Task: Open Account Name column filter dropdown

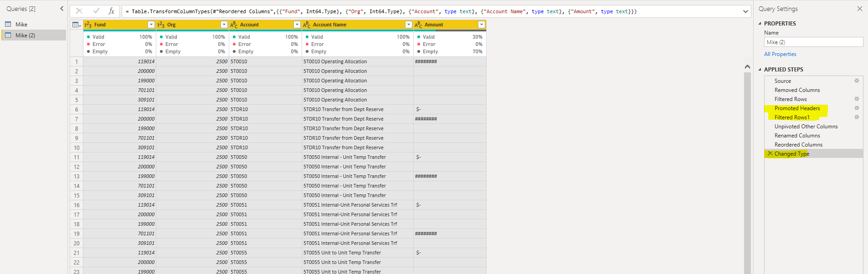Action: click(408, 25)
